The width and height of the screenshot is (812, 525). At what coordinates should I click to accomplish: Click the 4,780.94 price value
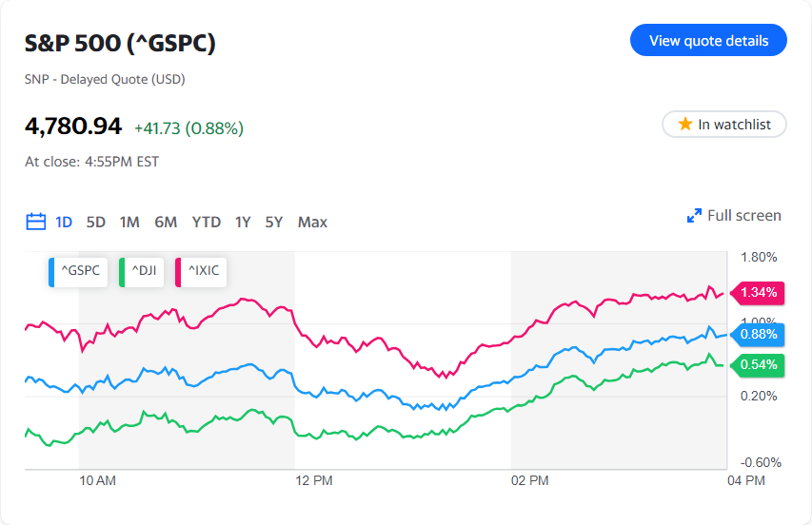pyautogui.click(x=73, y=126)
